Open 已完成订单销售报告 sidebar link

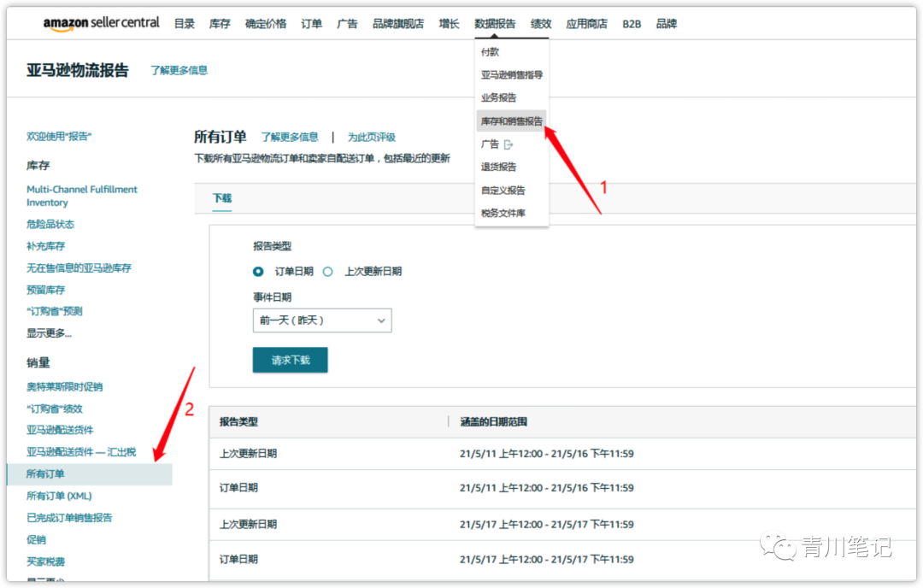(x=69, y=518)
